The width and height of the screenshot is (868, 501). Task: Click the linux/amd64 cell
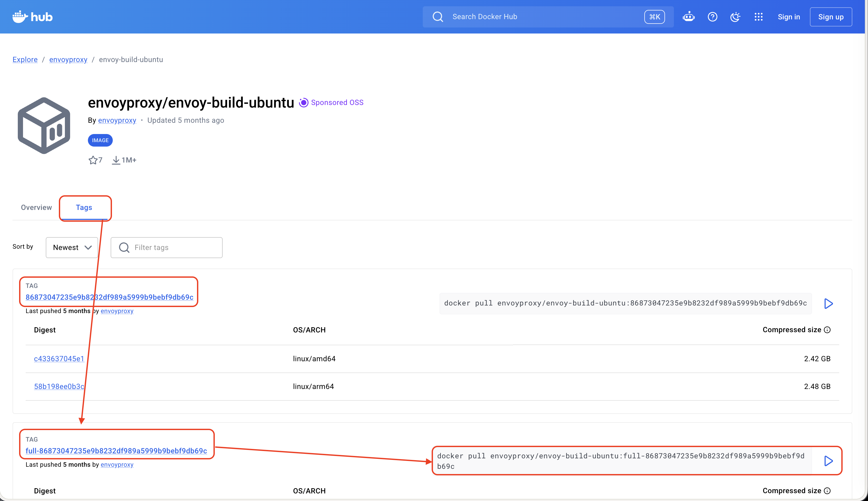[314, 359]
